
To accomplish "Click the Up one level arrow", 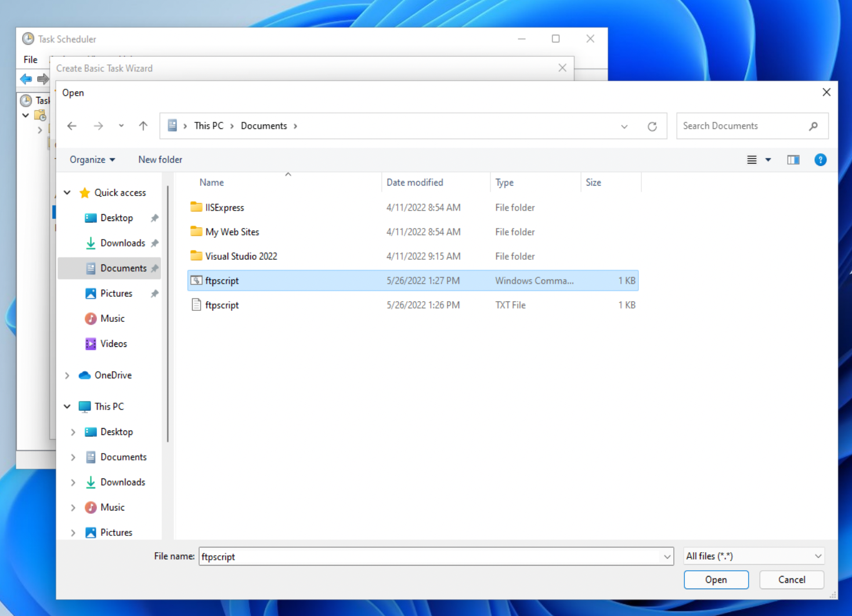I will pos(143,126).
